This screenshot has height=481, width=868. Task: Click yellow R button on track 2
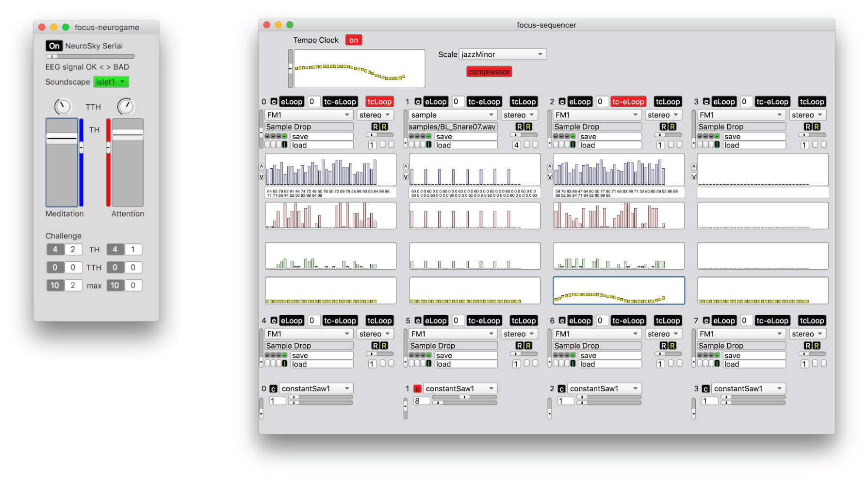[x=672, y=127]
